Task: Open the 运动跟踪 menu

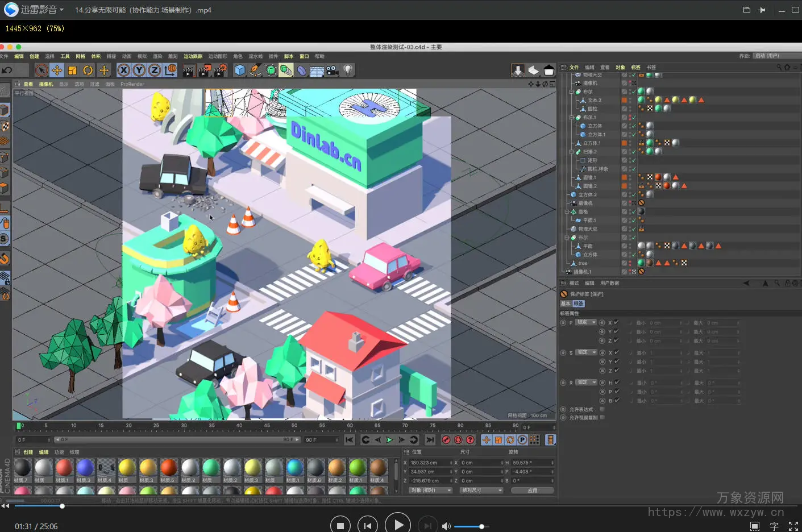Action: click(193, 56)
